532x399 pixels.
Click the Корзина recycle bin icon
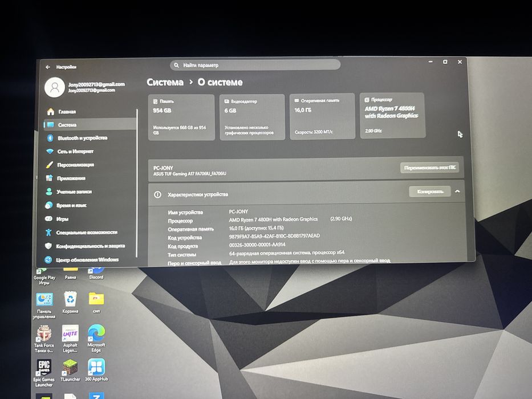70,302
